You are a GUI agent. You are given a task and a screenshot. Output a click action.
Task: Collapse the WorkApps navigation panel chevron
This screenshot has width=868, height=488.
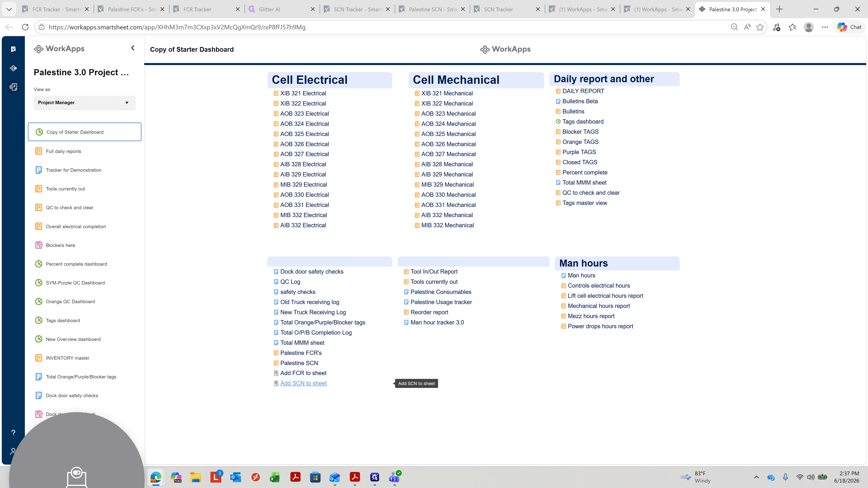[x=133, y=48]
